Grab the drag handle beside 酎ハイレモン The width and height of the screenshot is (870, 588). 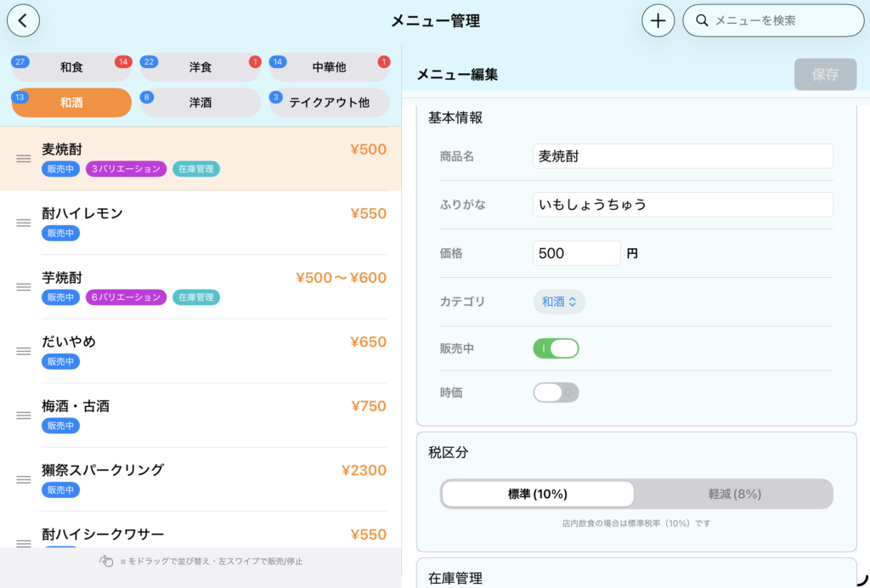[24, 223]
